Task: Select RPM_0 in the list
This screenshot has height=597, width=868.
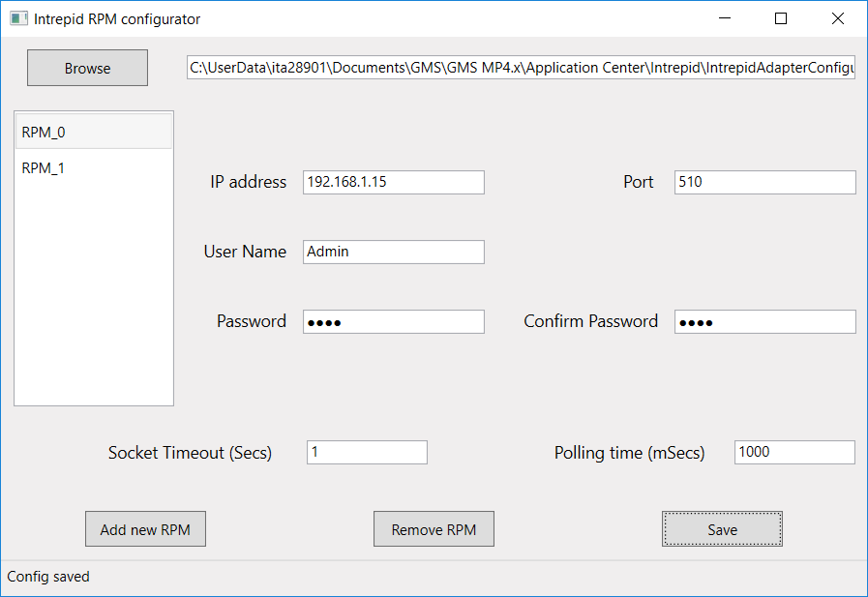Action: [94, 133]
